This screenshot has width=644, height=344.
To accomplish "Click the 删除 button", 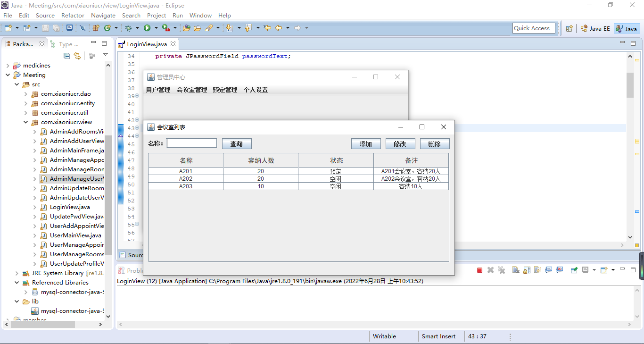I will click(435, 144).
